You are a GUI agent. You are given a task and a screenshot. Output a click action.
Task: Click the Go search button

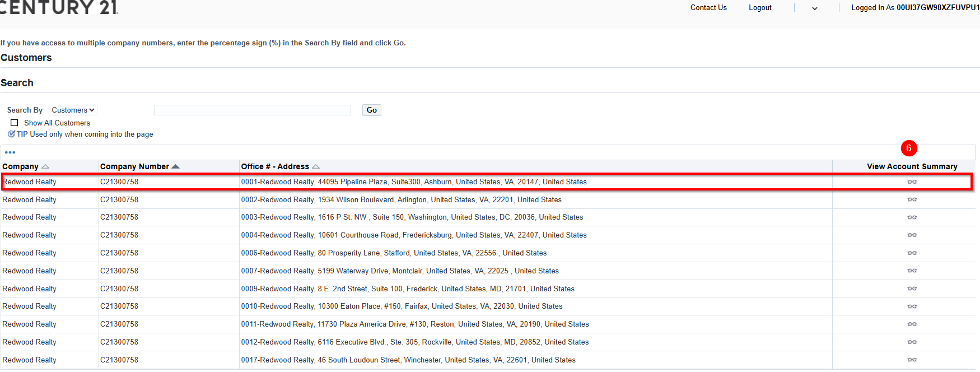click(372, 110)
